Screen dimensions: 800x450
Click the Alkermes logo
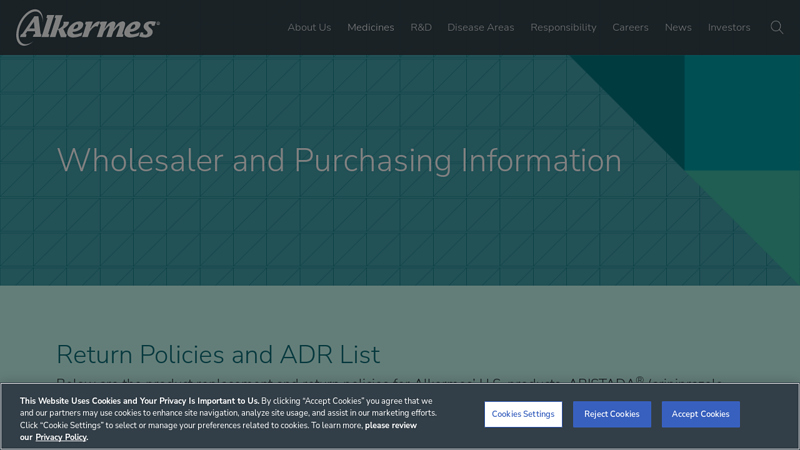pos(88,27)
